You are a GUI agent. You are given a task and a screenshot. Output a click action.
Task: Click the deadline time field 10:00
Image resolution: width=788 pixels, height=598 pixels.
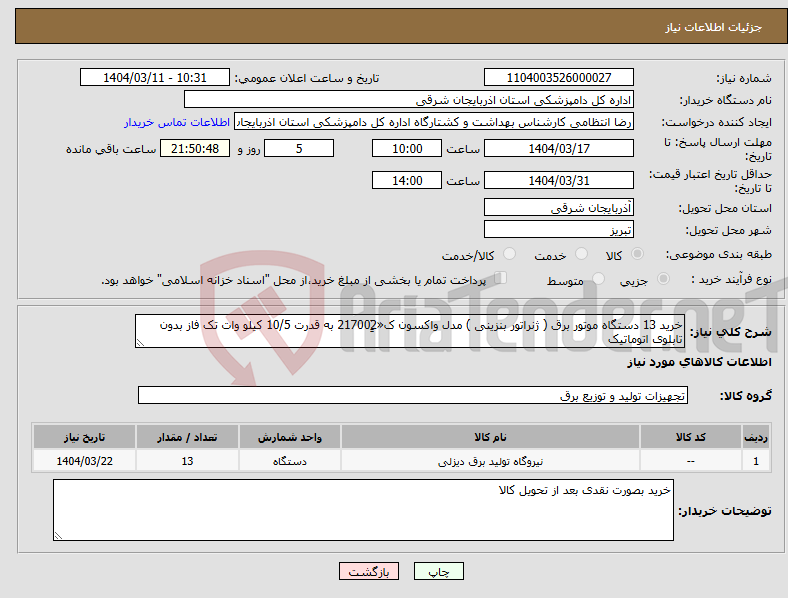(x=407, y=148)
